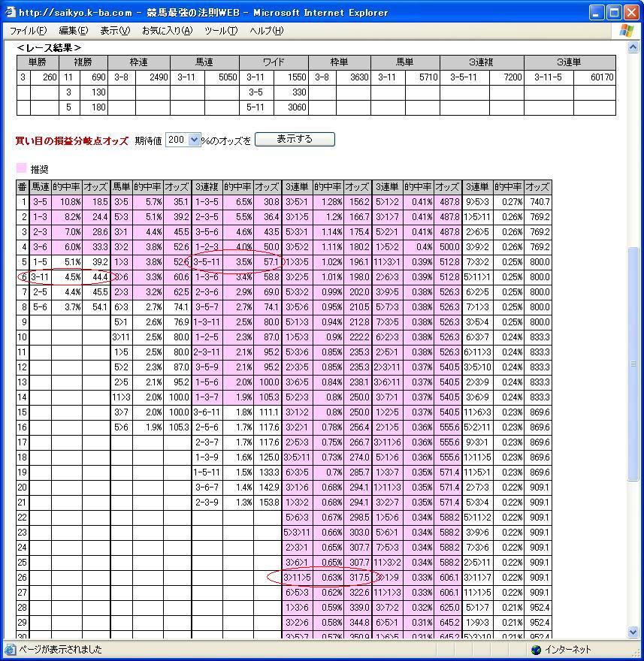This screenshot has width=644, height=661.
Task: Click the 740.7 odds cell
Action: (x=538, y=202)
